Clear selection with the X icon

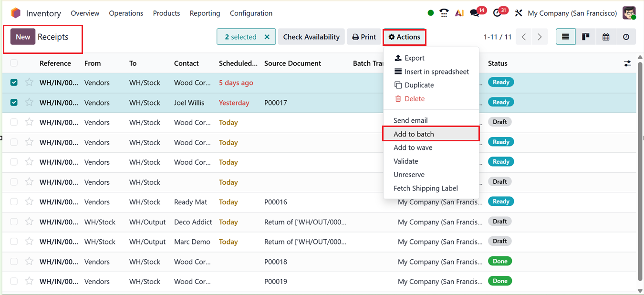(267, 37)
